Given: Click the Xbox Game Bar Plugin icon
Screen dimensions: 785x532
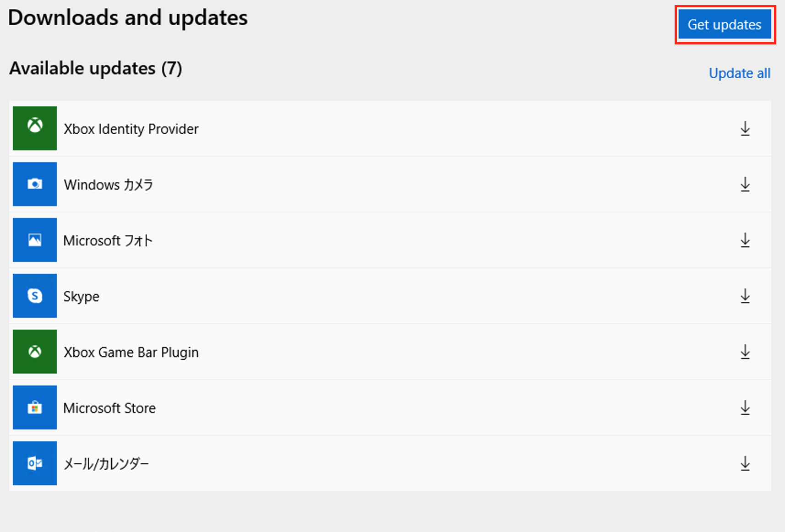Looking at the screenshot, I should 34,352.
